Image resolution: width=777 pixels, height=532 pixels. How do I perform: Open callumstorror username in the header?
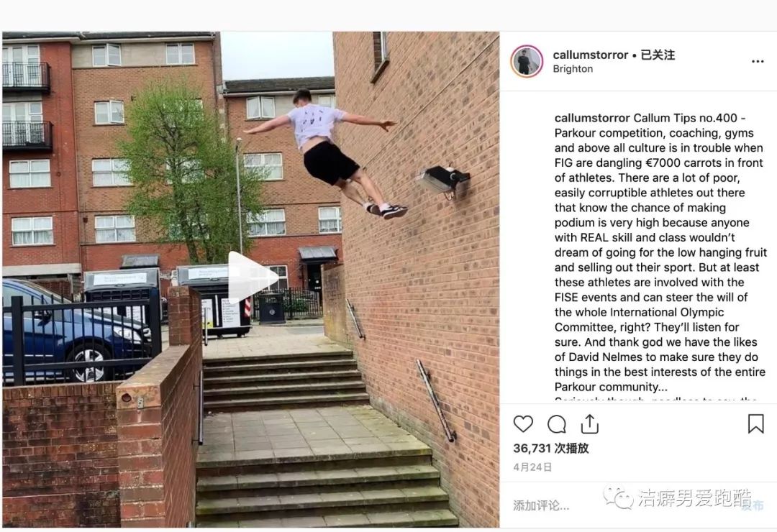pyautogui.click(x=590, y=55)
